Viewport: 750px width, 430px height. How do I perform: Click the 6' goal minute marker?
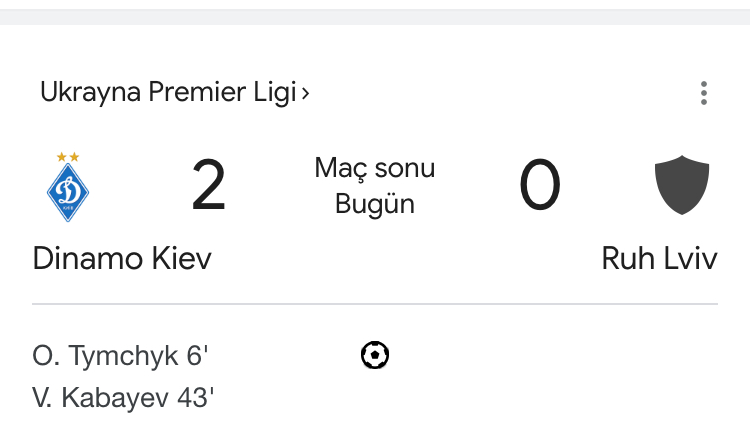click(198, 356)
